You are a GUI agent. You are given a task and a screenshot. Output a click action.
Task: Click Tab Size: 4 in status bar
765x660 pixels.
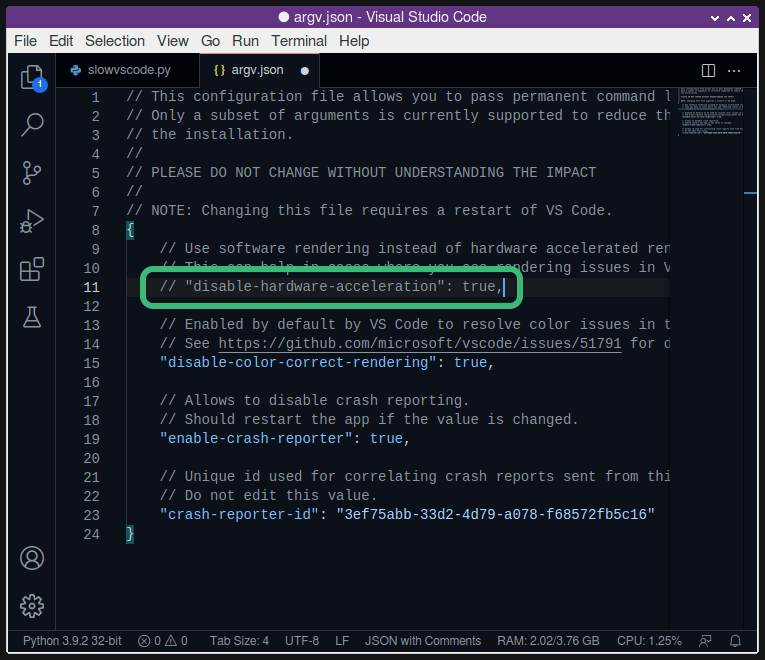coord(239,640)
